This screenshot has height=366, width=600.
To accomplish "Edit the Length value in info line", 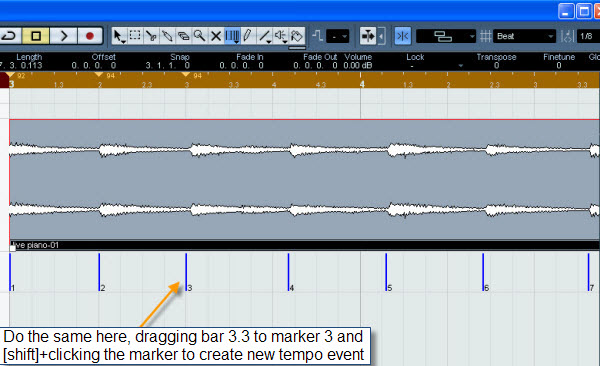I will 22,65.
